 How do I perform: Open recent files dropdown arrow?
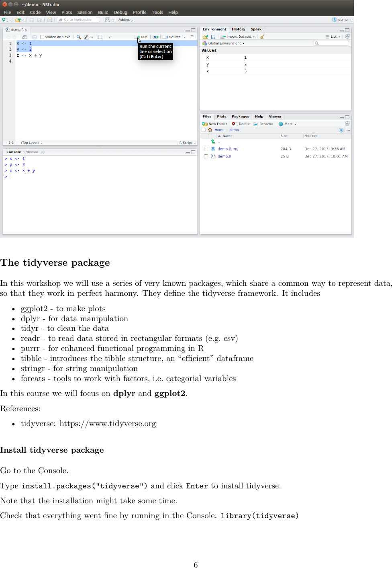pos(24,20)
